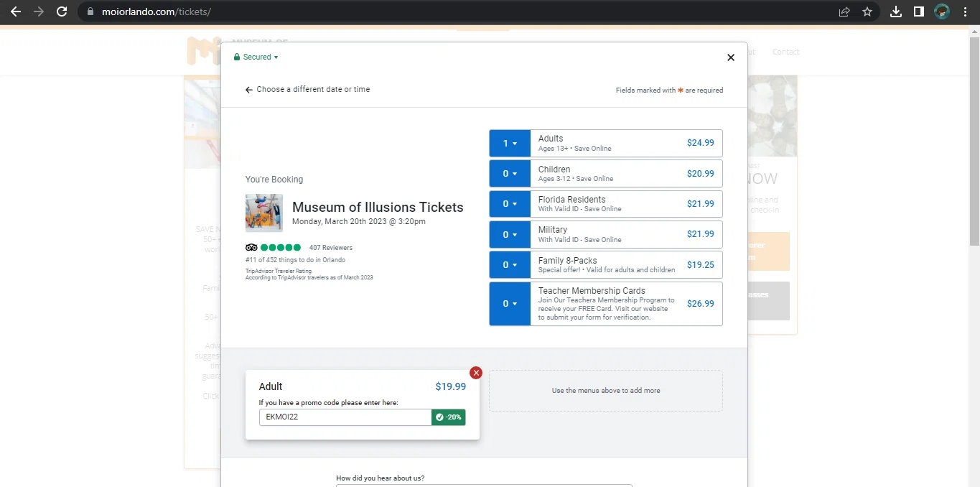Click the #11 of 452 things to do text
The width and height of the screenshot is (980, 487).
pyautogui.click(x=295, y=260)
